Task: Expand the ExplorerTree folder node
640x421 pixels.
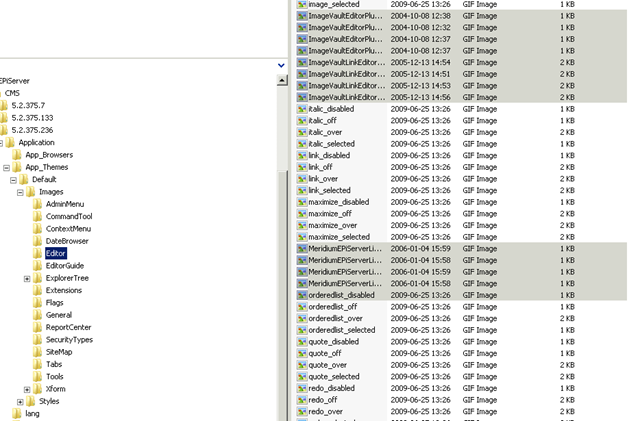Action: (27, 278)
